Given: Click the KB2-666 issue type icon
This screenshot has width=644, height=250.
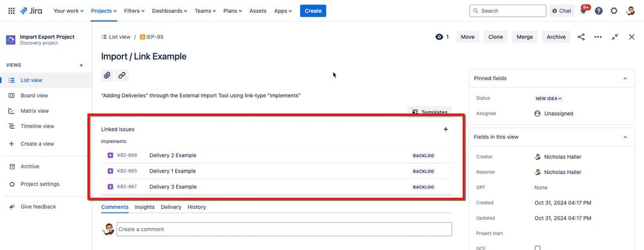Looking at the screenshot, I should point(110,155).
